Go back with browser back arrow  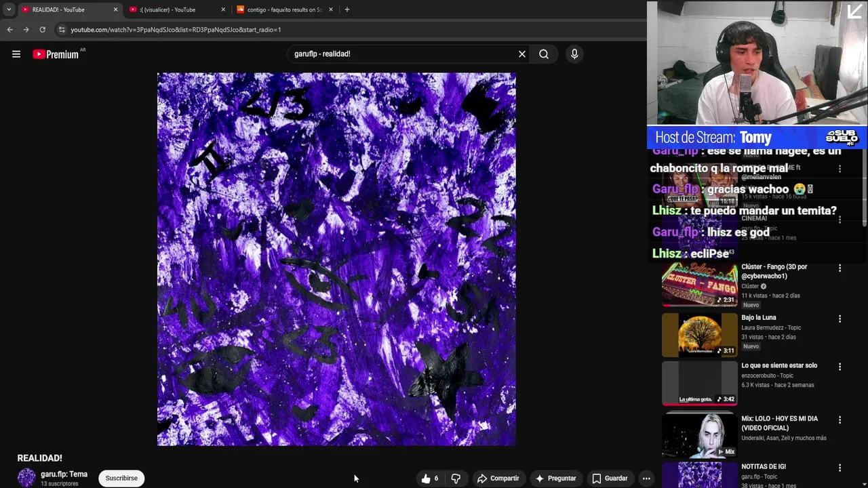pos(9,30)
